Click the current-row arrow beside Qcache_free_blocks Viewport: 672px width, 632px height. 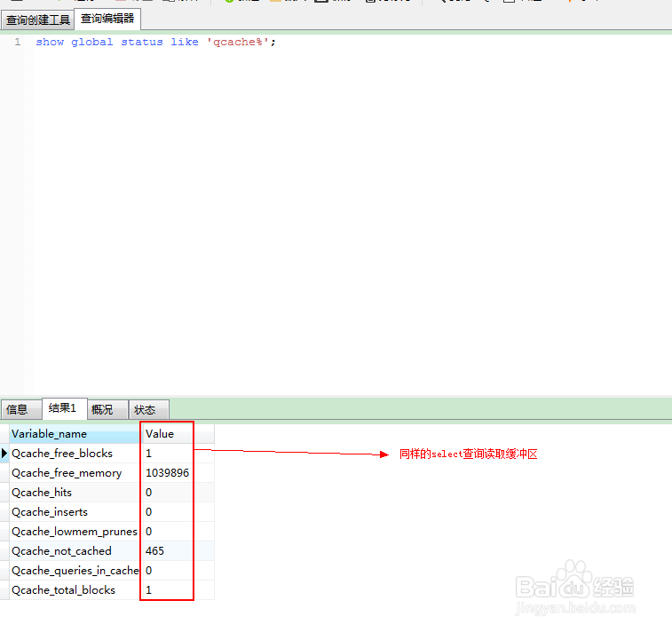pyautogui.click(x=4, y=454)
